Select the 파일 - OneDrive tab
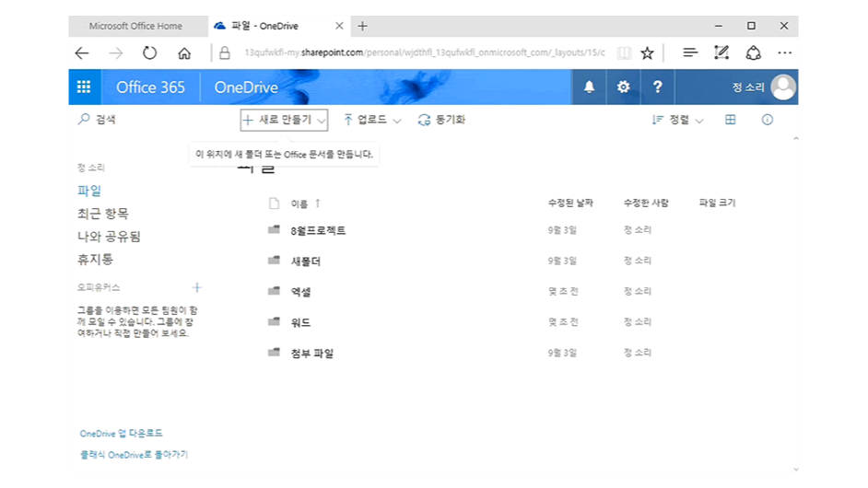 [278, 26]
